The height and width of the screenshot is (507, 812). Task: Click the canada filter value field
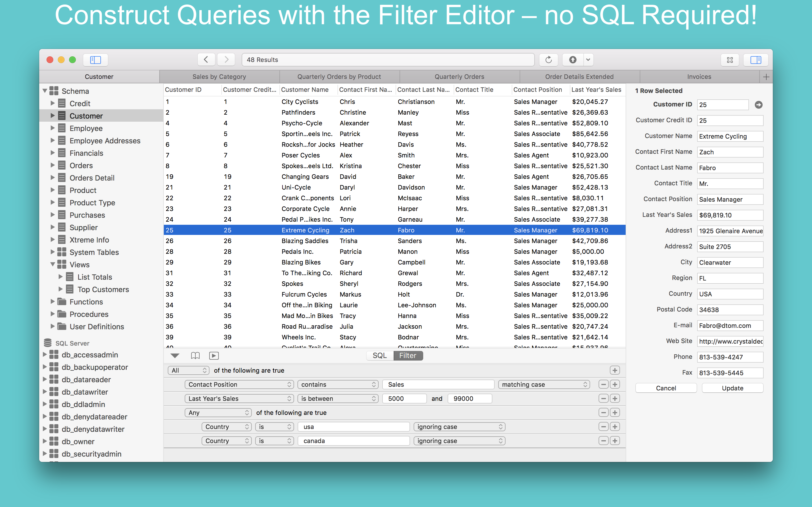[354, 441]
